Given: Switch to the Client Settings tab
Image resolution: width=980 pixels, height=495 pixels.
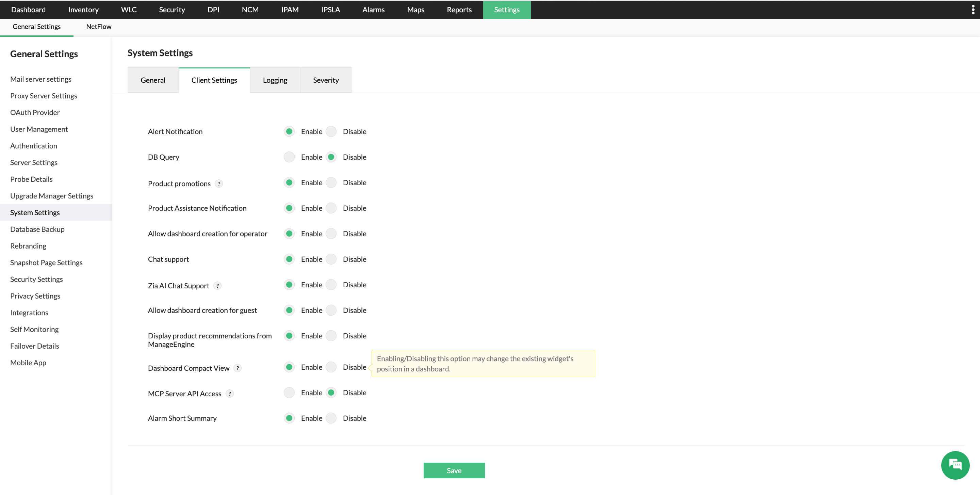Looking at the screenshot, I should [214, 80].
